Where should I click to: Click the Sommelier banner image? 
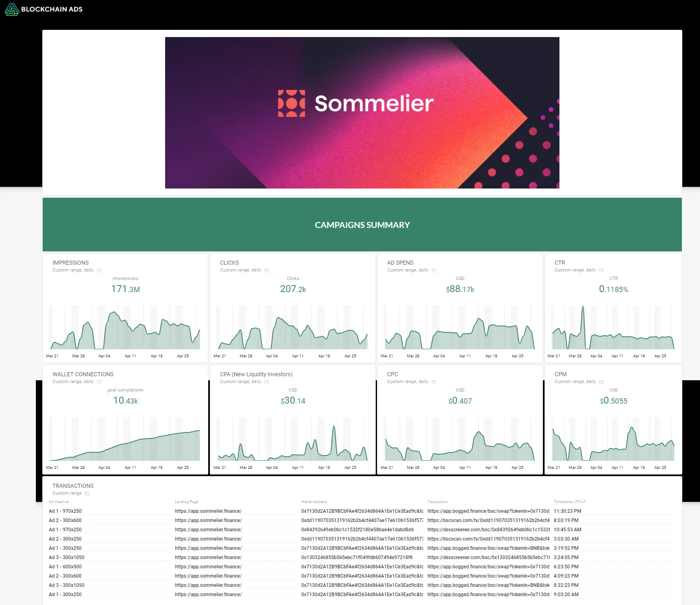coord(362,113)
